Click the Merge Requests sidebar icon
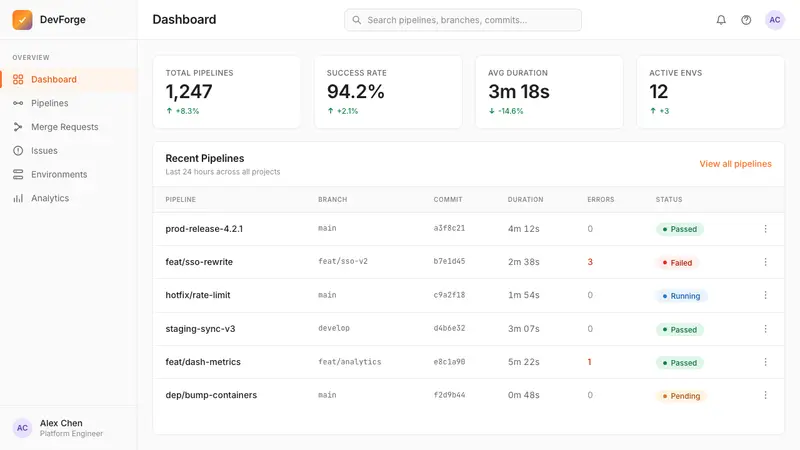Screen dimensions: 800x450 click(18, 127)
